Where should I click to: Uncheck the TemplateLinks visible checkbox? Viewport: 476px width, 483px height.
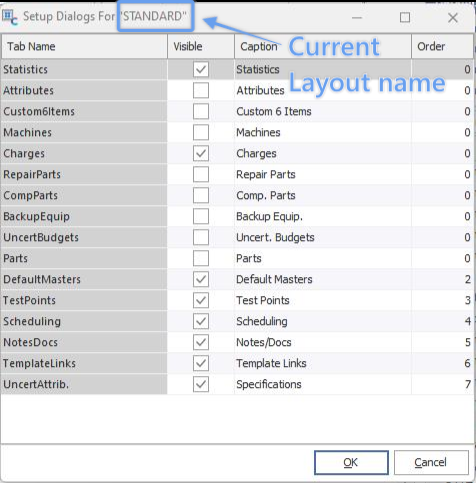click(x=201, y=363)
